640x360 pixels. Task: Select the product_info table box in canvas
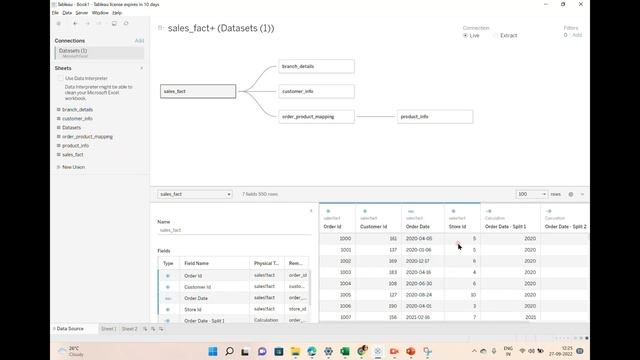click(435, 117)
